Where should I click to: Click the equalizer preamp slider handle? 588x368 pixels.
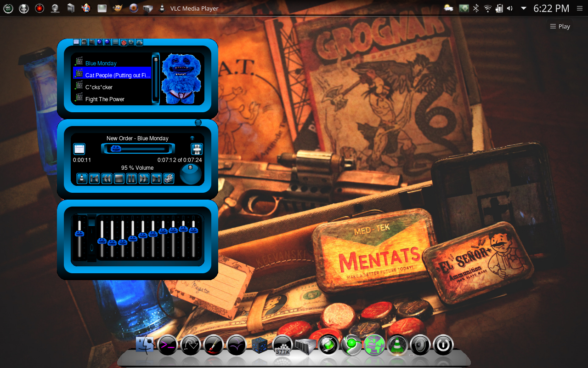point(79,234)
